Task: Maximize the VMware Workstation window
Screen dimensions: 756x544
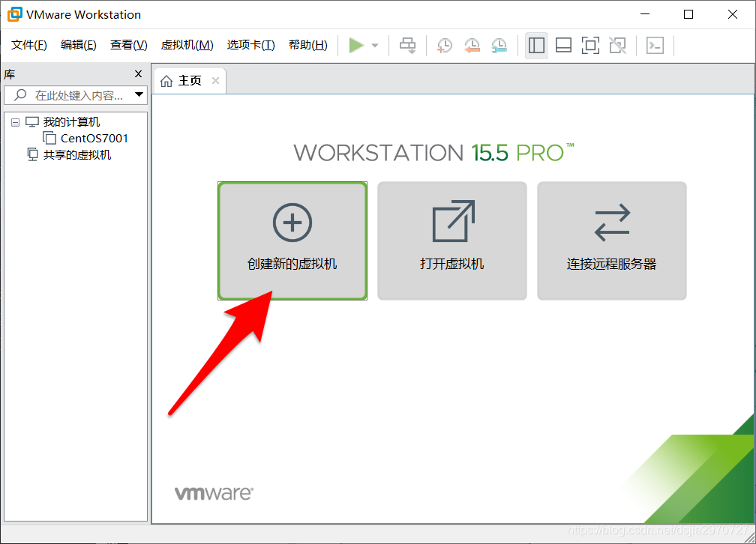Action: click(x=688, y=14)
